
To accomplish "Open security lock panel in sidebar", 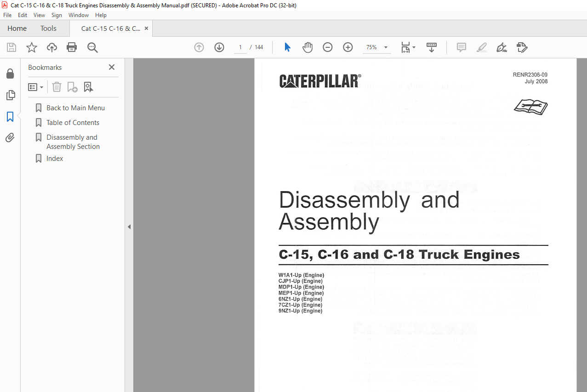I will (10, 74).
